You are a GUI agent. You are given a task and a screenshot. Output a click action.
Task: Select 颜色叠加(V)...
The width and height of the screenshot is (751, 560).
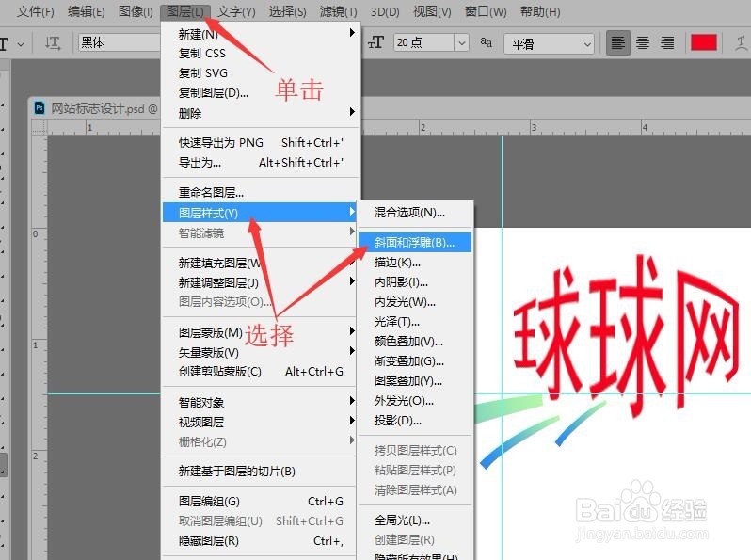click(x=415, y=342)
